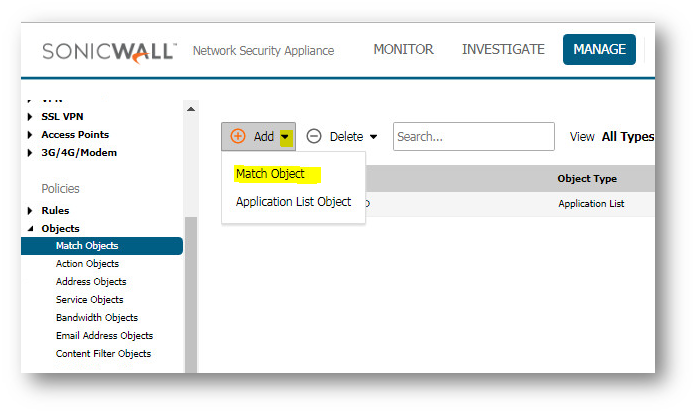Open the View All Types dropdown
This screenshot has height=415, width=697.
pos(625,136)
